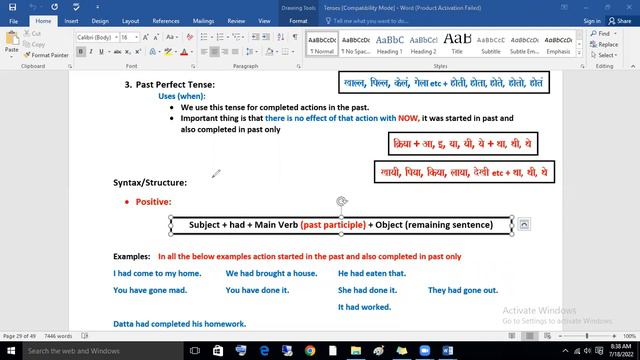Open Zoom from the taskbar
The width and height of the screenshot is (640, 360).
point(424,351)
